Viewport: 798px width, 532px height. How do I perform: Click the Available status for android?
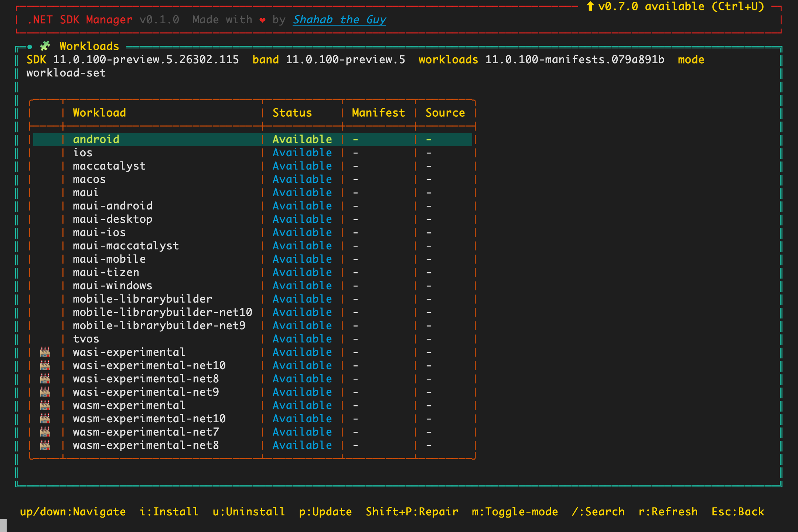(x=302, y=139)
